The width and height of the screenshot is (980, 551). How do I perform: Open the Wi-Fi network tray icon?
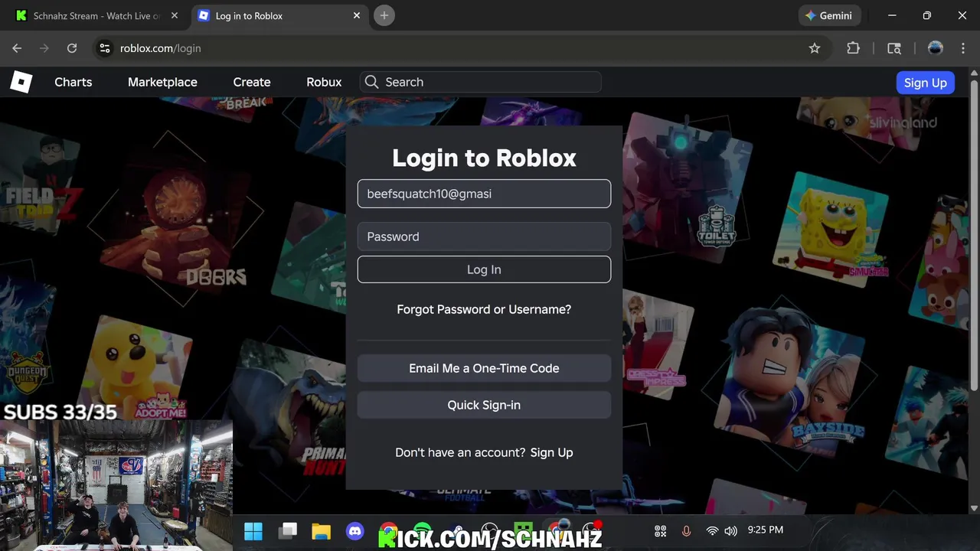pos(712,531)
